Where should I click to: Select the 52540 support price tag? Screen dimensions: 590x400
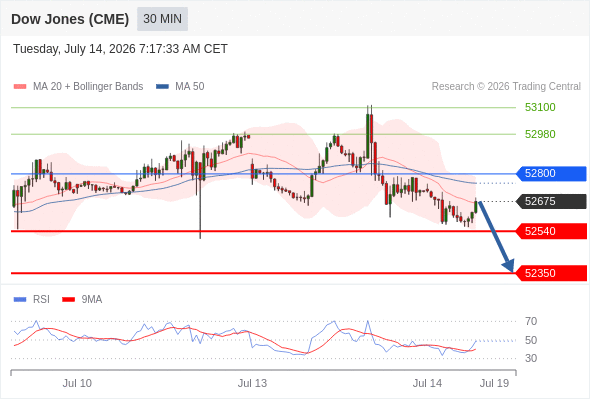pos(551,231)
